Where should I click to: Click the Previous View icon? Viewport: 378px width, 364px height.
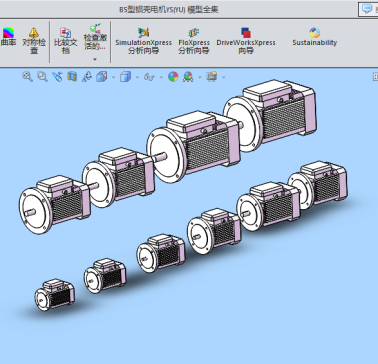57,77
